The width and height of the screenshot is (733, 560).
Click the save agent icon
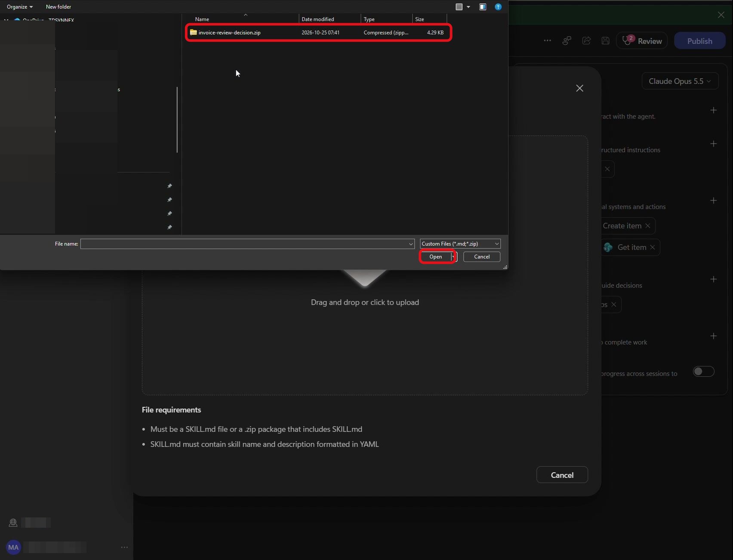coord(605,41)
